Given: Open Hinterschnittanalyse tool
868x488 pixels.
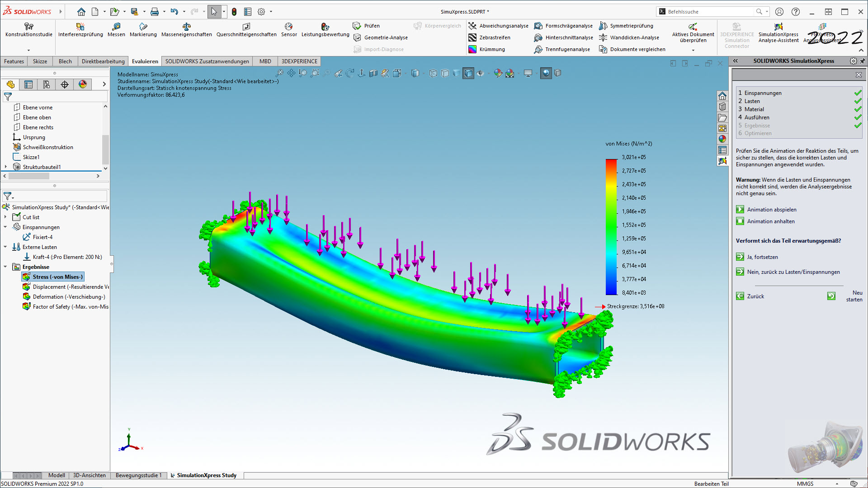Looking at the screenshot, I should tap(563, 38).
